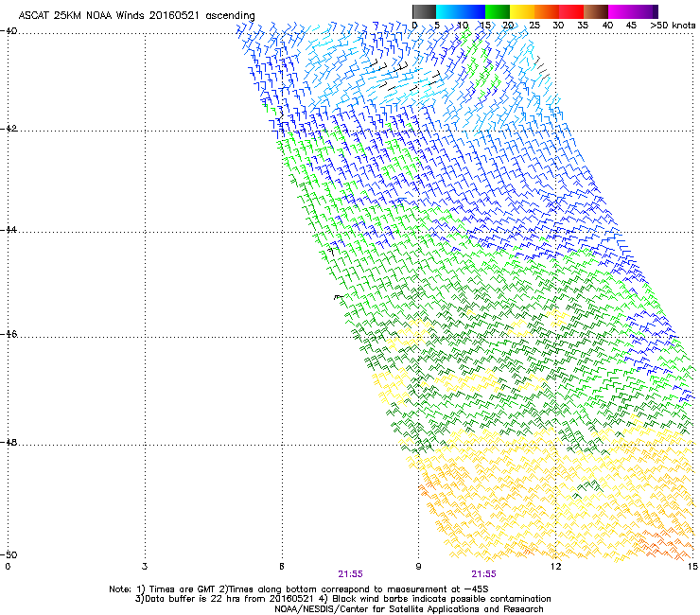
Task: Select the brown 35-40 knots legend swatch
Action: pyautogui.click(x=596, y=11)
